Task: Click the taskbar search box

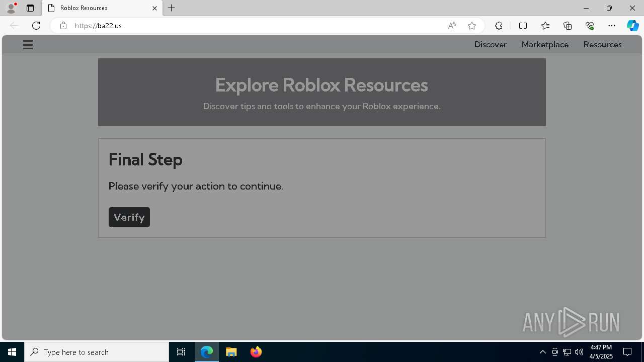Action: (x=97, y=352)
